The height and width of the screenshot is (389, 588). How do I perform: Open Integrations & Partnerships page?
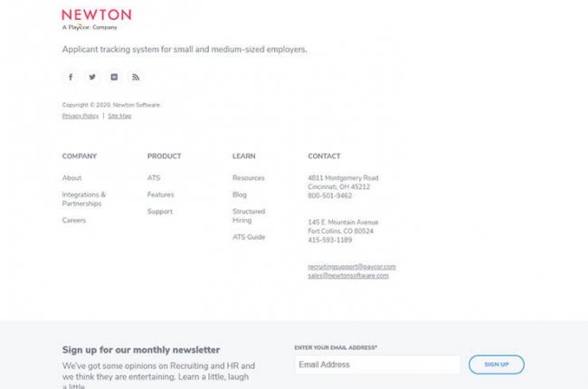pos(83,199)
